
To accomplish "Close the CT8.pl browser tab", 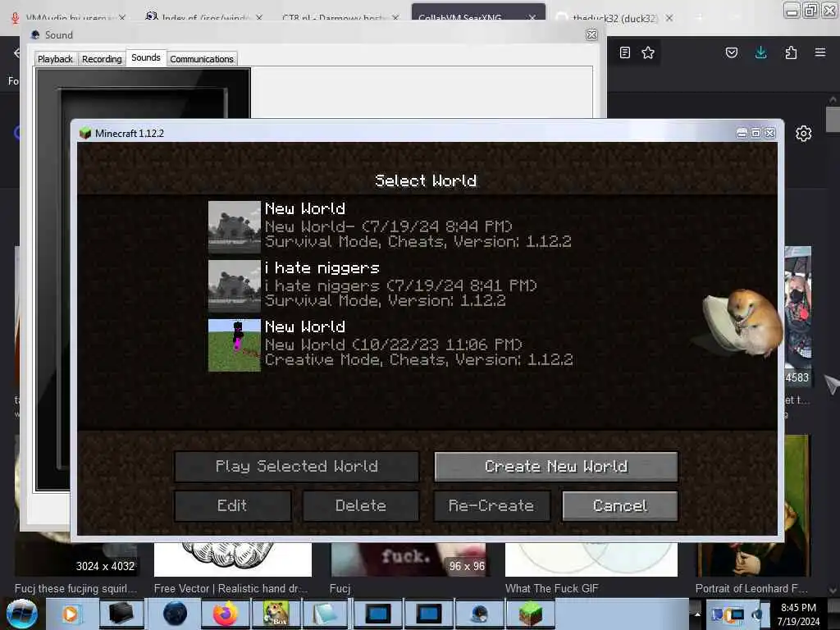I will (x=395, y=18).
